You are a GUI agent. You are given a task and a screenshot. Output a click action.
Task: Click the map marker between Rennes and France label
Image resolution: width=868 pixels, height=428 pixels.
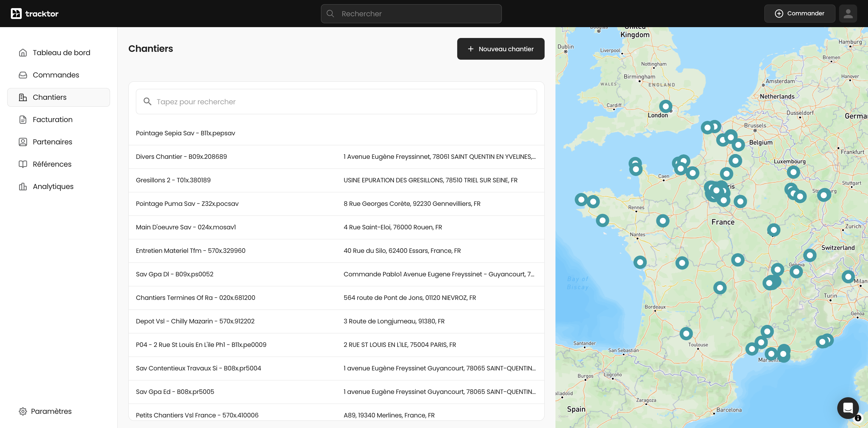click(x=663, y=221)
